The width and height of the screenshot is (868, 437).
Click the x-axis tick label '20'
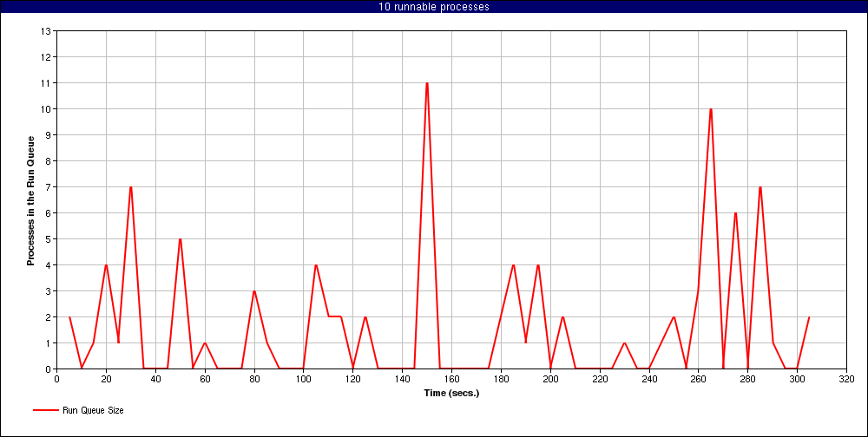click(106, 380)
